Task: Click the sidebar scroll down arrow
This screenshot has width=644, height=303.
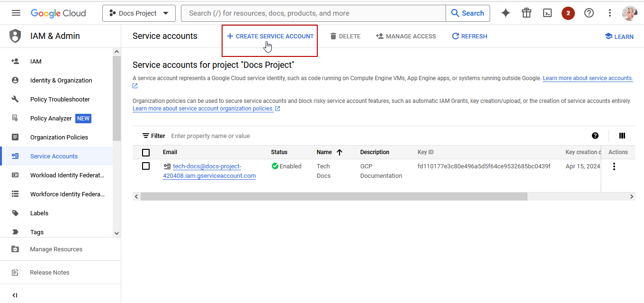Action: pos(117,233)
